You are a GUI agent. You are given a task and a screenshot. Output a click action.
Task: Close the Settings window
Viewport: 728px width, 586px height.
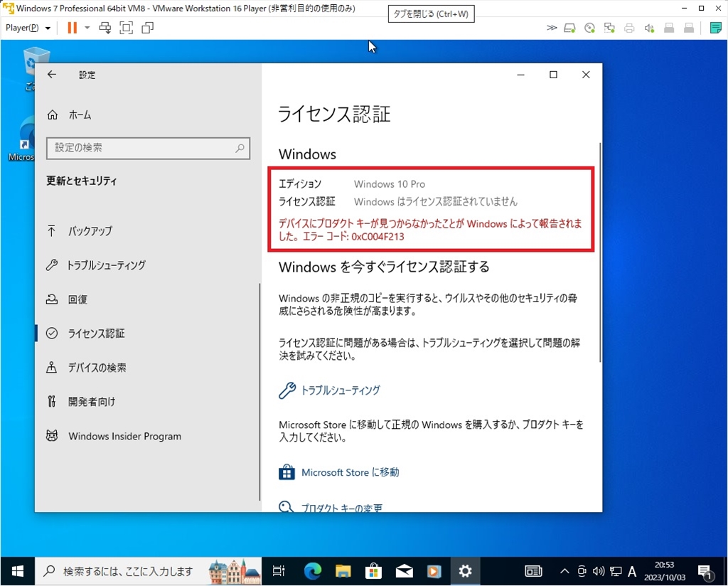point(586,75)
